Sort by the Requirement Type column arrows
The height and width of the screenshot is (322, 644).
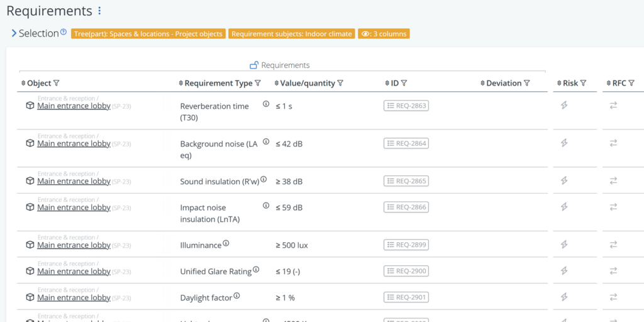coord(181,83)
